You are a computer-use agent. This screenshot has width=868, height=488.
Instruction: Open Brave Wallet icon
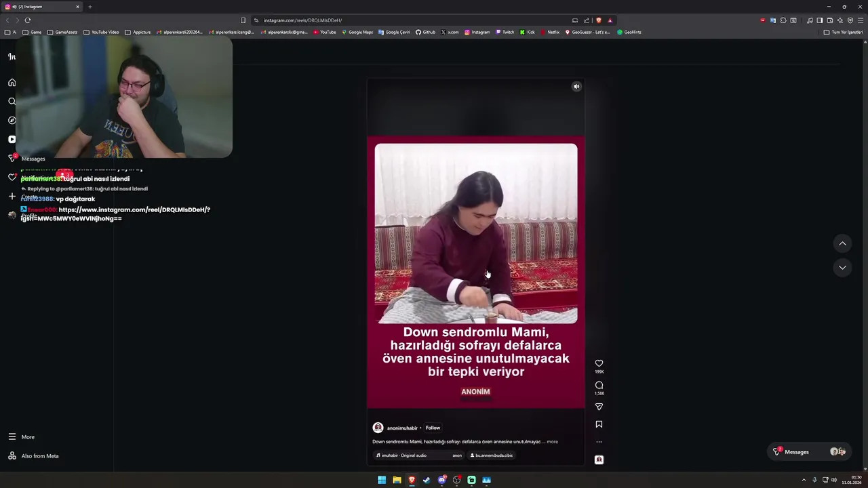click(829, 20)
